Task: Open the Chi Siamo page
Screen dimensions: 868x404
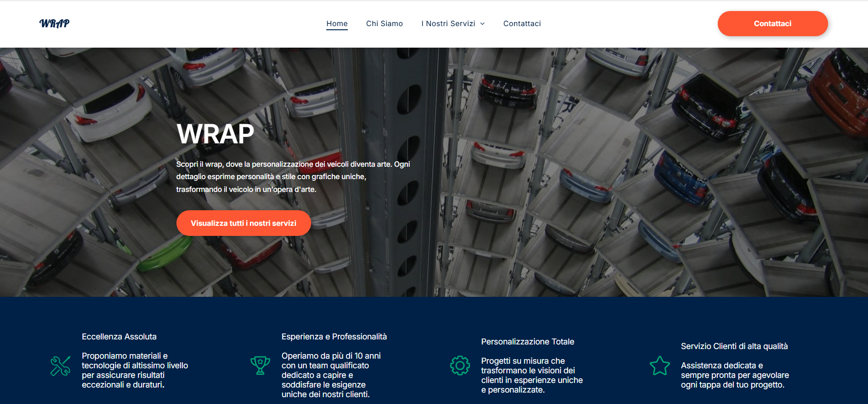Action: [x=384, y=23]
